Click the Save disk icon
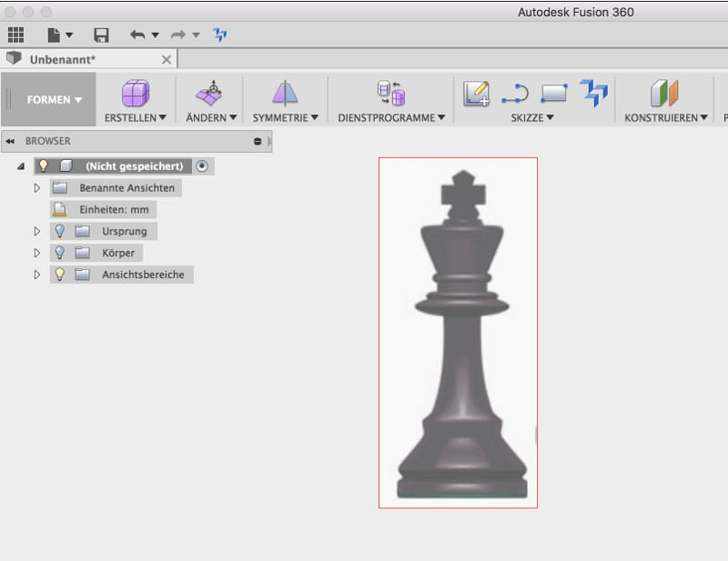Screen dimensions: 728x561 [101, 35]
